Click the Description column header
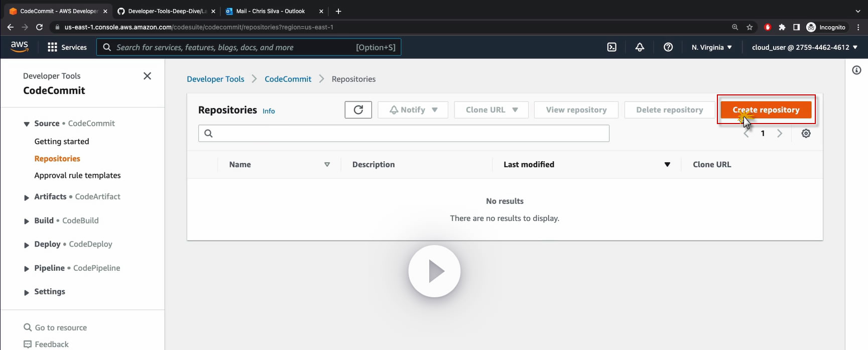Viewport: 868px width, 350px height. [374, 165]
